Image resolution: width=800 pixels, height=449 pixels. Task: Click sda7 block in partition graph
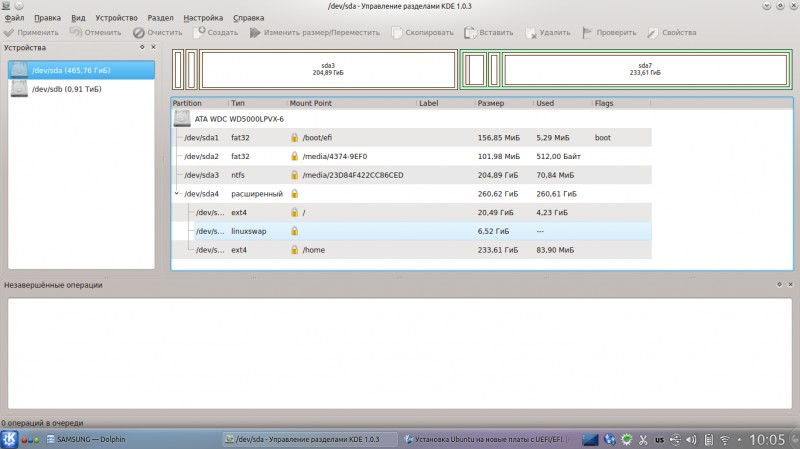pyautogui.click(x=645, y=69)
